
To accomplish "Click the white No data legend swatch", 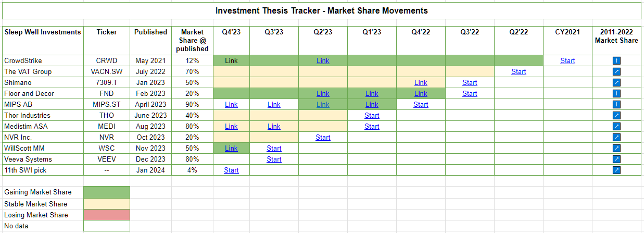I will coord(106,226).
